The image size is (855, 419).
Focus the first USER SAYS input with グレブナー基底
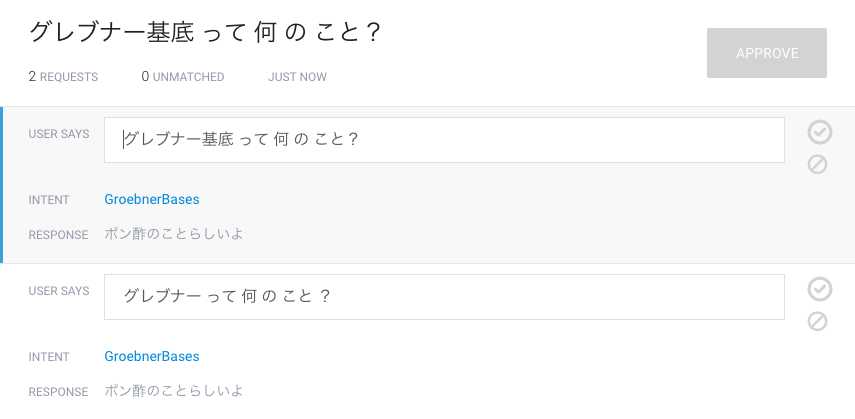444,140
